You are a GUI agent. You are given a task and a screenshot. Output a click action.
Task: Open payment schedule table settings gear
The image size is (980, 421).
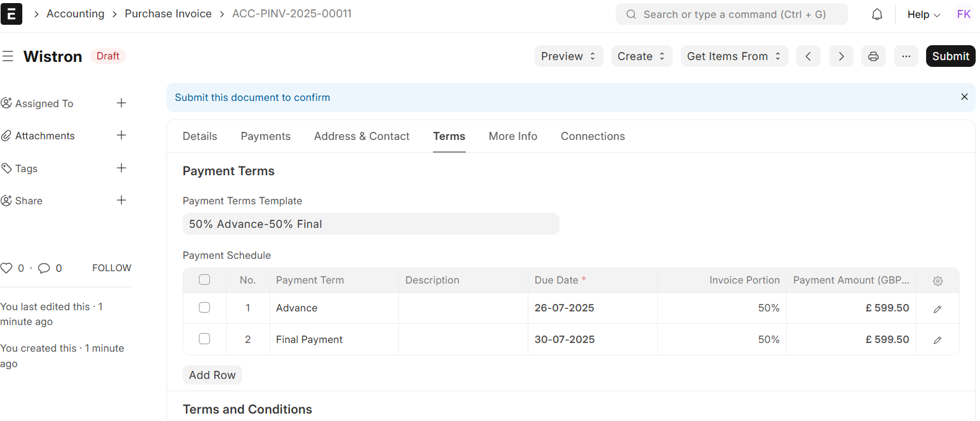point(937,281)
